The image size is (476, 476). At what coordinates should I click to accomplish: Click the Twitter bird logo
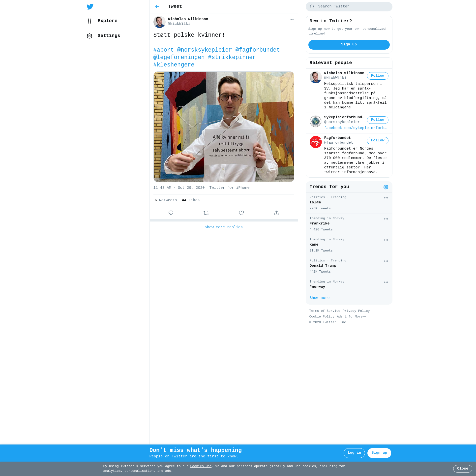90,7
